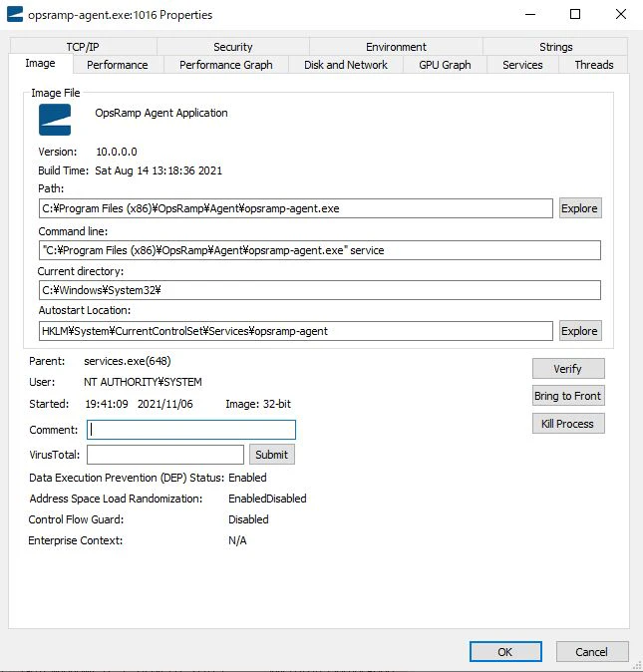
Task: Click the OpsRamp logo in the title bar
Action: pyautogui.click(x=15, y=14)
